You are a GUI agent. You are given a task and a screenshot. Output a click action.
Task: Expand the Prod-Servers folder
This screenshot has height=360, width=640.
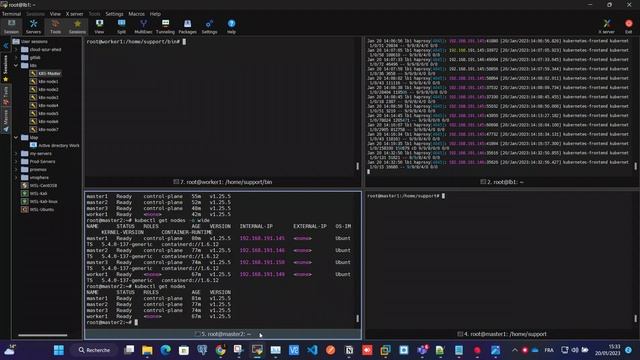[16, 162]
